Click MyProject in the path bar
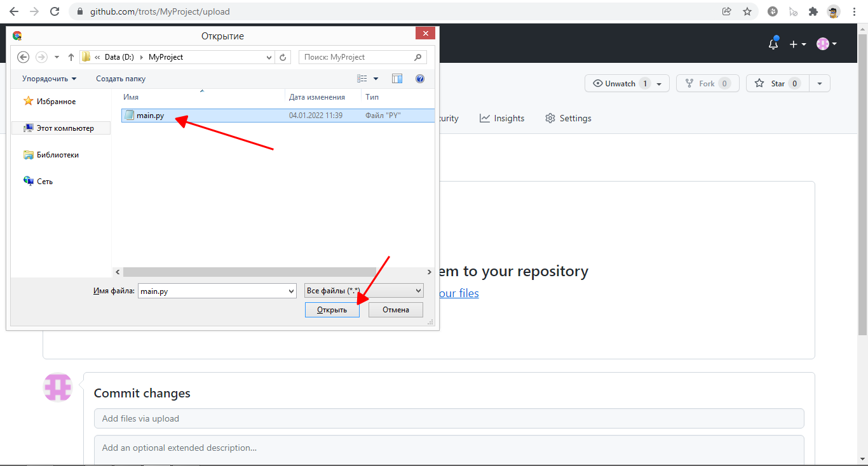This screenshot has width=868, height=466. 166,57
